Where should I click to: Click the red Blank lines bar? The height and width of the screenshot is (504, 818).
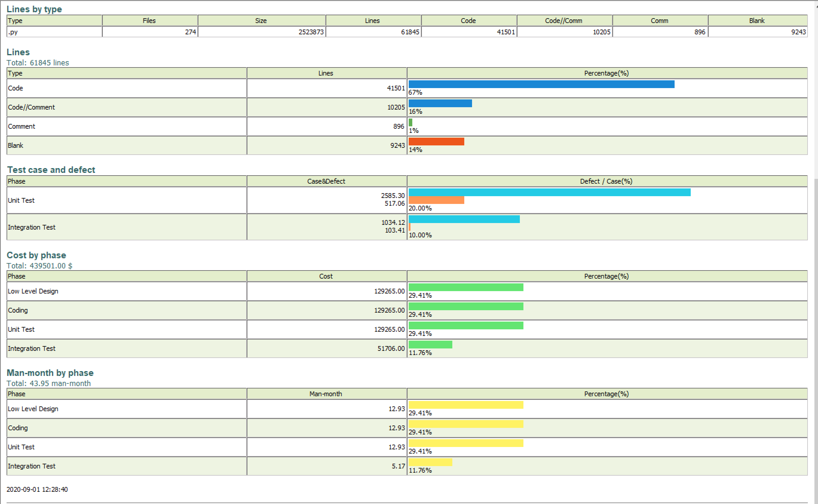click(436, 142)
